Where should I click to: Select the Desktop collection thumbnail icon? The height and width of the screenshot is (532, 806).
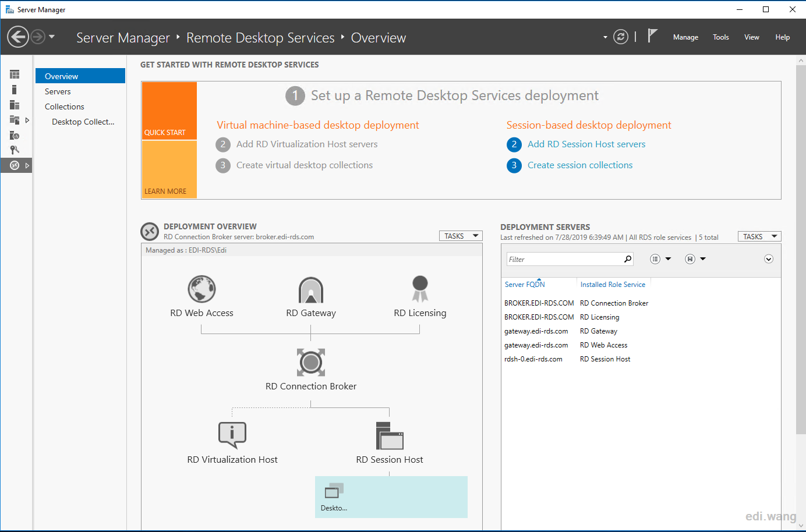click(x=334, y=491)
